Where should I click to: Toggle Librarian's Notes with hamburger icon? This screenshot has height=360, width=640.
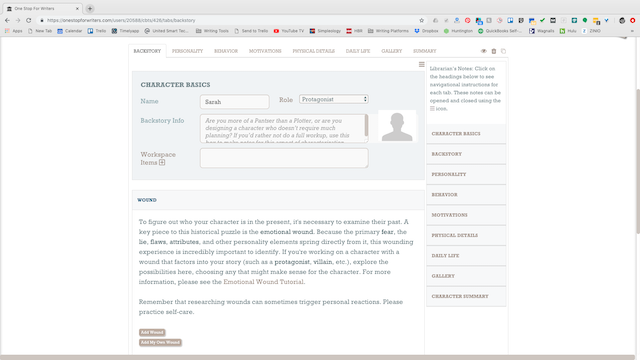(x=422, y=64)
